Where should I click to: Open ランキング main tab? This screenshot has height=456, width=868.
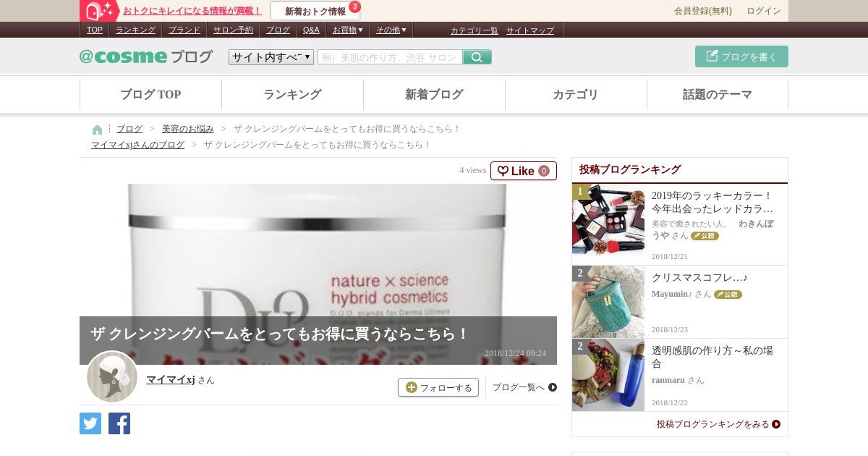click(292, 95)
